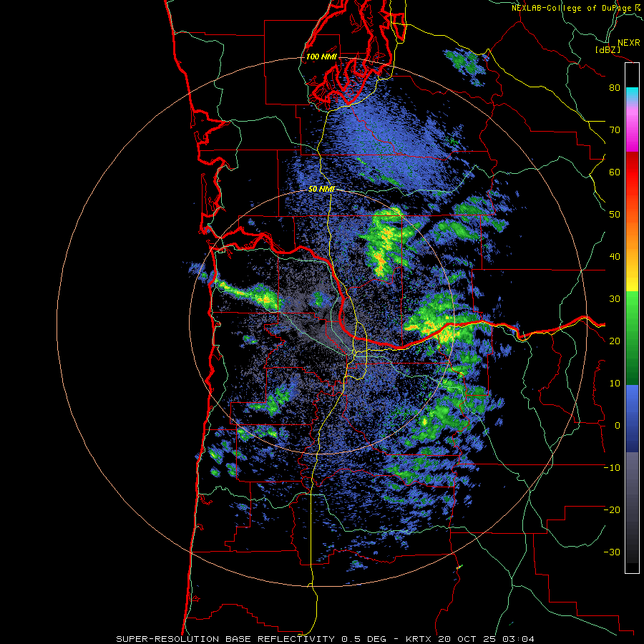
Task: Click the NEXR label above the color scale
Action: click(628, 43)
